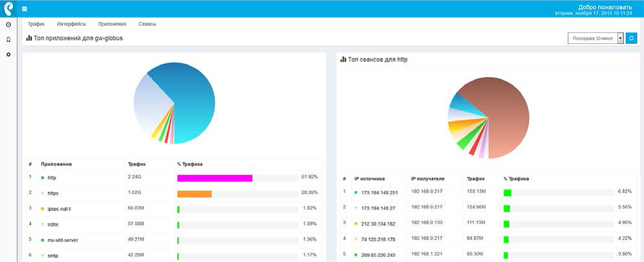Click the http sessions pie chart
The width and height of the screenshot is (644, 262).
point(488,118)
